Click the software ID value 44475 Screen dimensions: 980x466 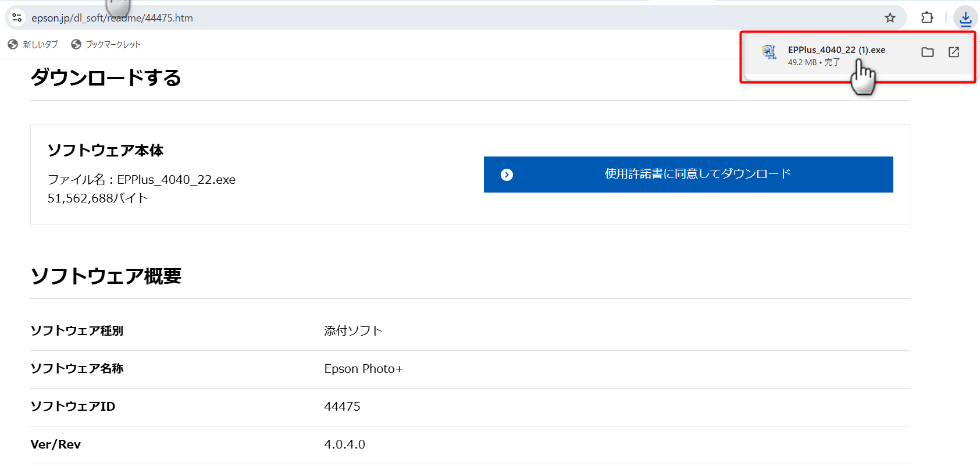point(342,407)
